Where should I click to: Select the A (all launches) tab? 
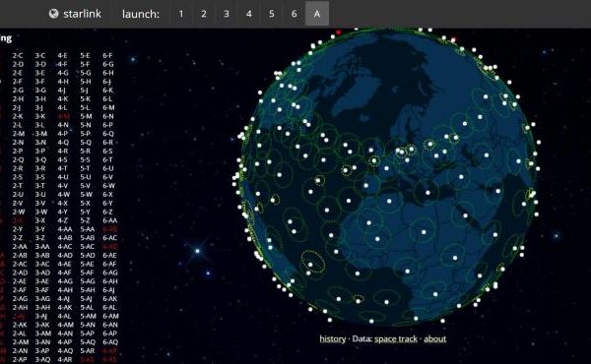(x=317, y=14)
